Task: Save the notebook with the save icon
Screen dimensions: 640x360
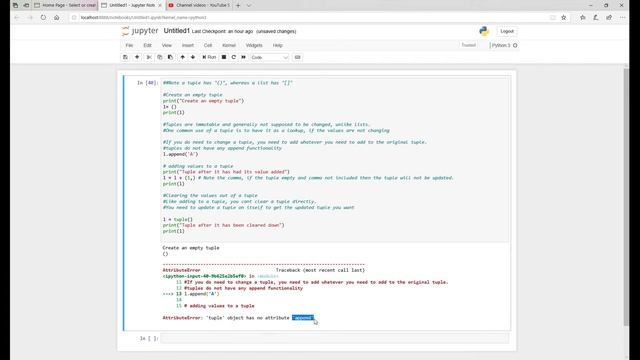Action: click(125, 57)
